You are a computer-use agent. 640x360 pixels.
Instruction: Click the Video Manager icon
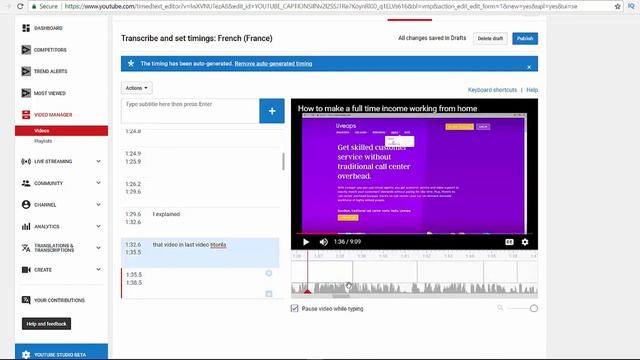tap(26, 115)
